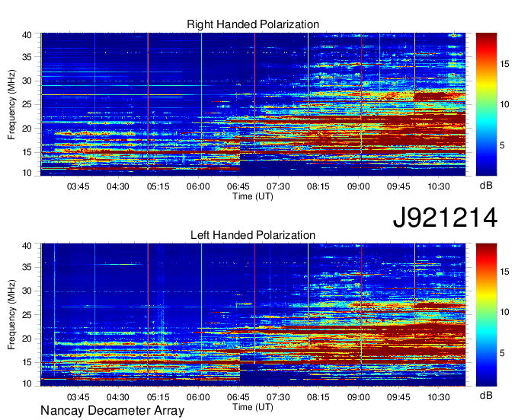Click the "Nancay Decameter Array" caption
The width and height of the screenshot is (518, 420).
pyautogui.click(x=112, y=410)
